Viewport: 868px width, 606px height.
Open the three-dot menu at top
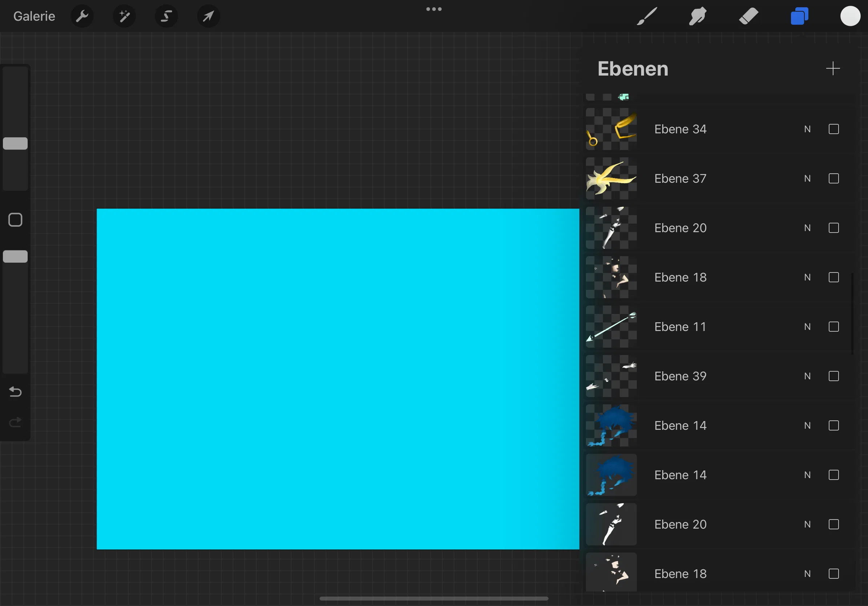tap(434, 9)
